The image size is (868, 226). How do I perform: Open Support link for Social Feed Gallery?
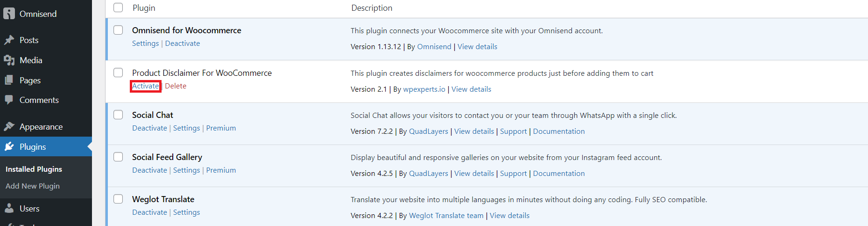[513, 174]
